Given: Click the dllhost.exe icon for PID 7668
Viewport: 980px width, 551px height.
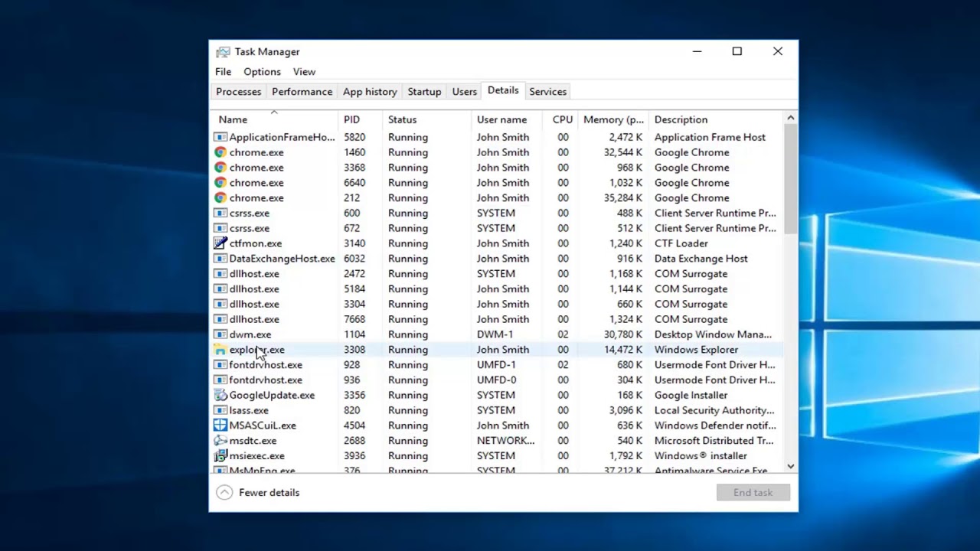Looking at the screenshot, I should (220, 319).
